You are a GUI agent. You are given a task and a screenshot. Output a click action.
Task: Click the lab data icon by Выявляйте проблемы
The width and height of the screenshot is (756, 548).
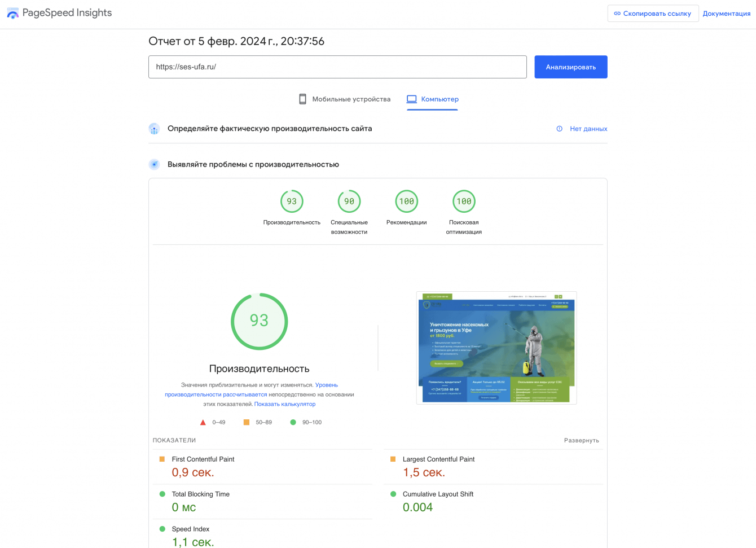coord(154,164)
